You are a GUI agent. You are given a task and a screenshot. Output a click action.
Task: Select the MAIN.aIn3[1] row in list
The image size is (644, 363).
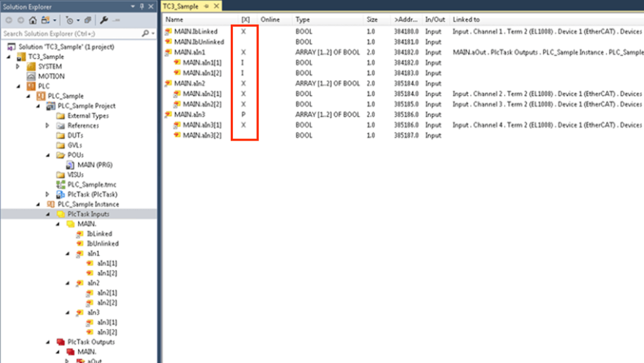pyautogui.click(x=202, y=125)
